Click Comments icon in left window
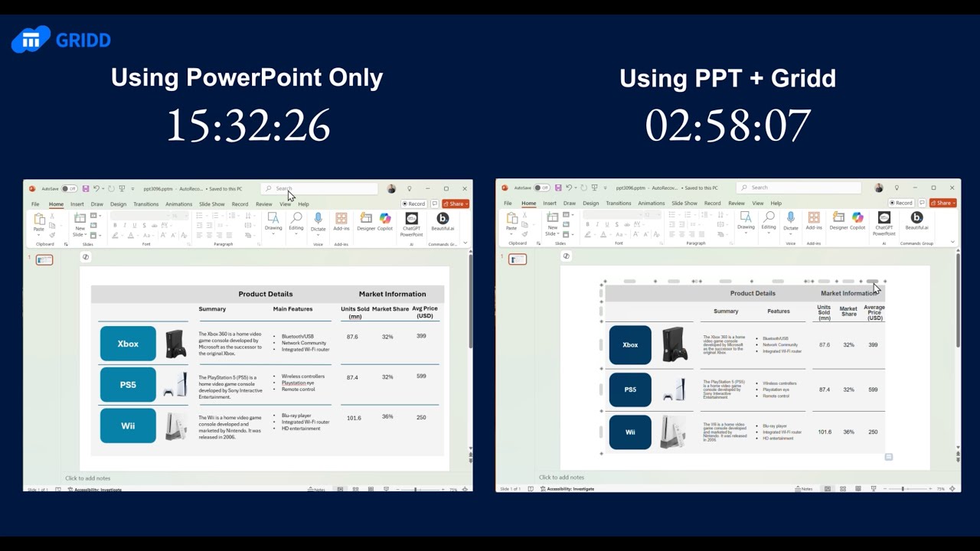 click(x=435, y=204)
